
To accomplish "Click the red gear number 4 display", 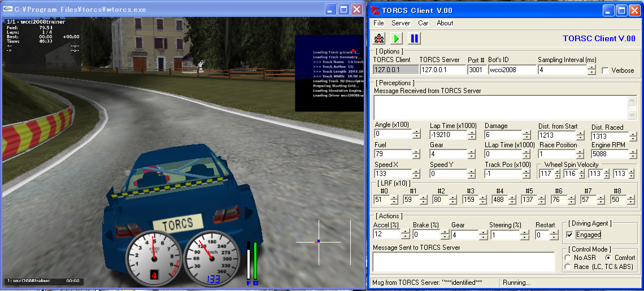I will click(x=153, y=275).
